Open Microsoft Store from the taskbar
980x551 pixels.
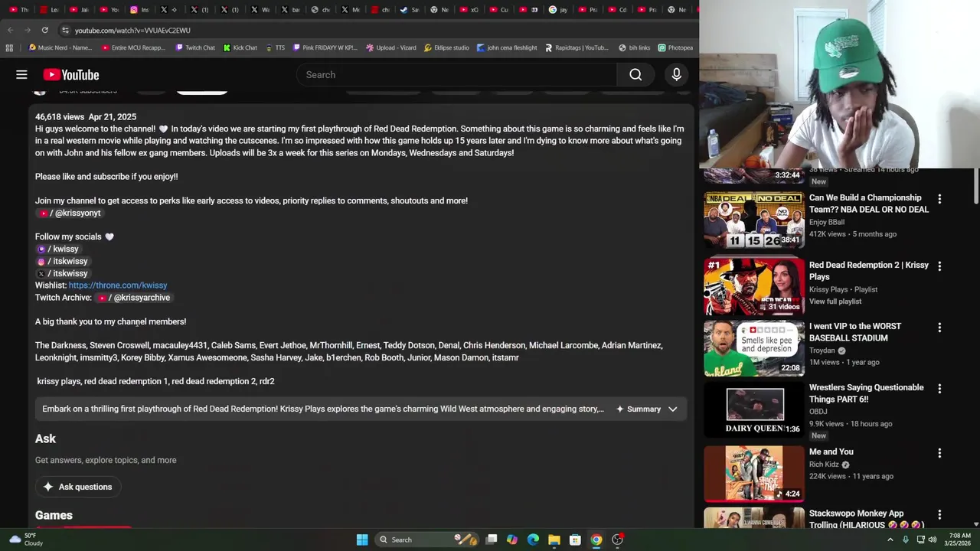(x=575, y=540)
